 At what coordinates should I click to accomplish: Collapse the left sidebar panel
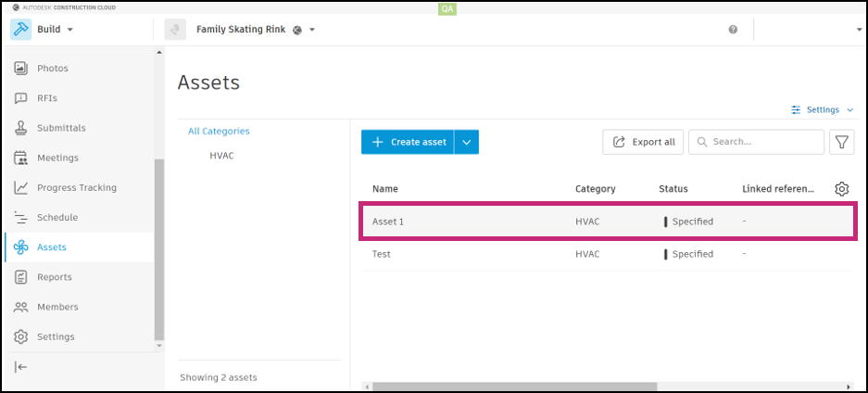[x=20, y=367]
